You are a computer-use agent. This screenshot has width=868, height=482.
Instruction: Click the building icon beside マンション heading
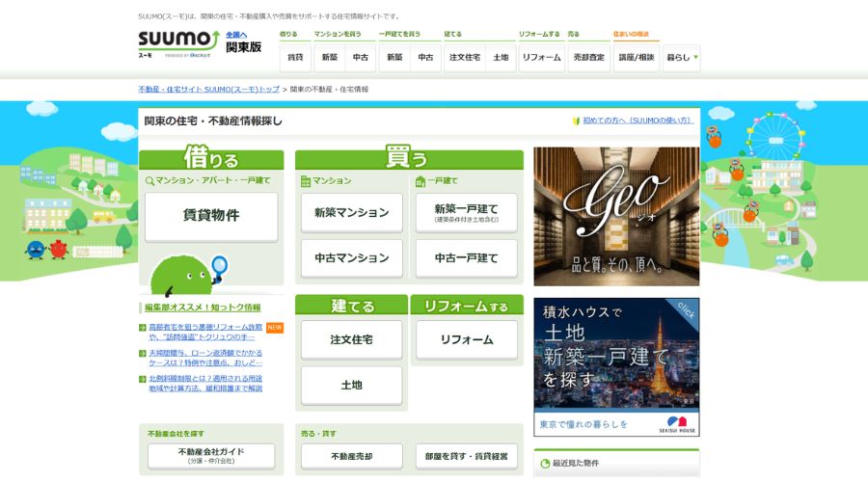(x=306, y=181)
